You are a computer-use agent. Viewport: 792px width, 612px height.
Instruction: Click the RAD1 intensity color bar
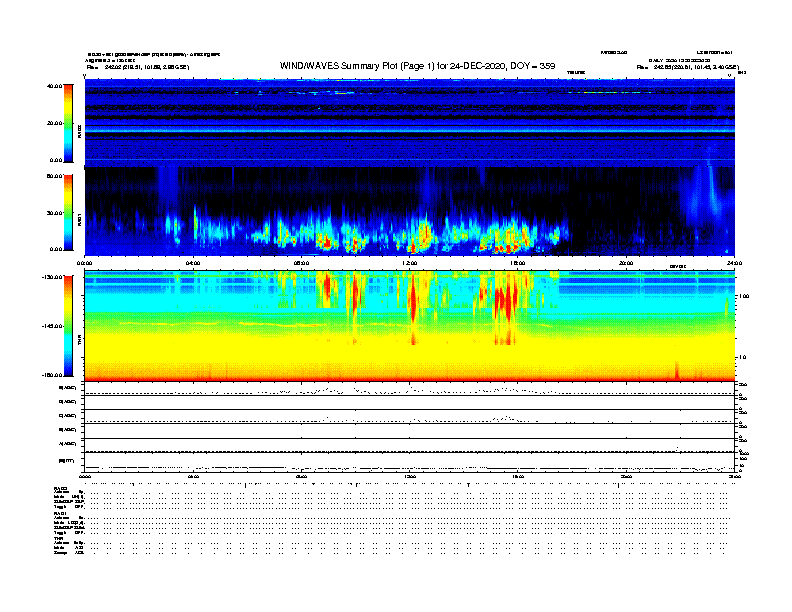click(68, 213)
